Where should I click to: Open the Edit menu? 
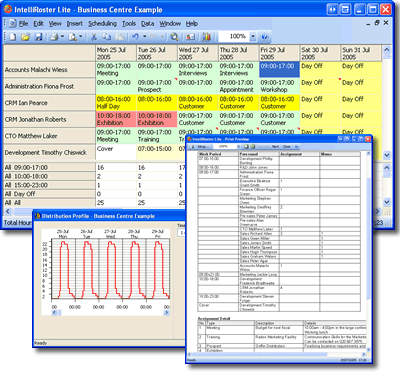tap(38, 24)
